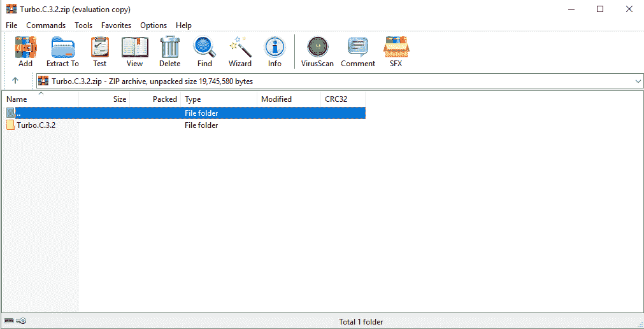This screenshot has width=644, height=329.
Task: Open the Options menu
Action: 154,25
